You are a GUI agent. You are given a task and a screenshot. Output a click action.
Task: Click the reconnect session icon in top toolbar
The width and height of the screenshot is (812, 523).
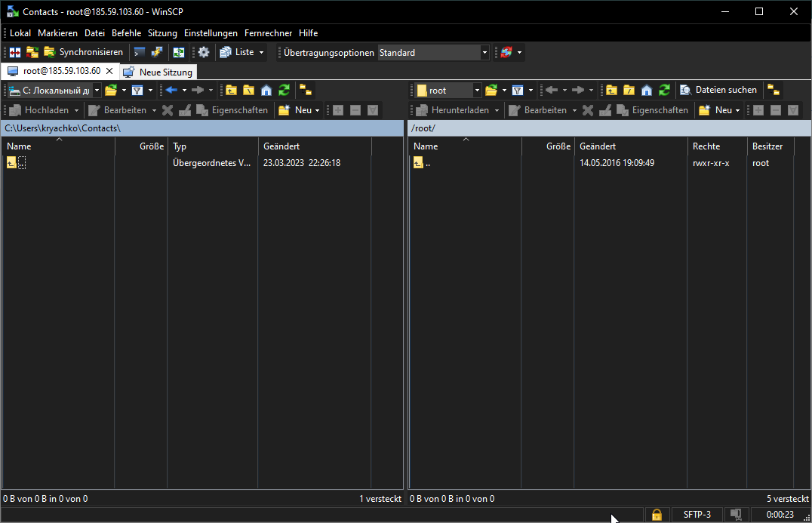tap(506, 52)
